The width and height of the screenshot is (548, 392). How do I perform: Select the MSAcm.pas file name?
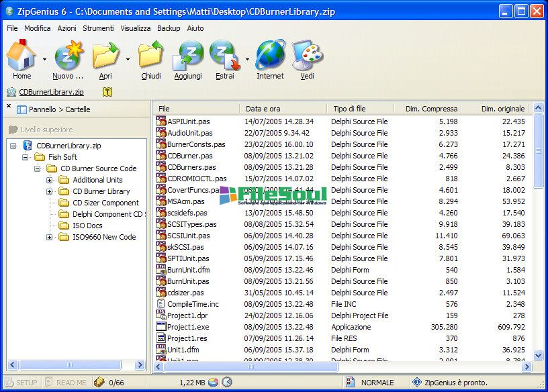[x=186, y=201]
